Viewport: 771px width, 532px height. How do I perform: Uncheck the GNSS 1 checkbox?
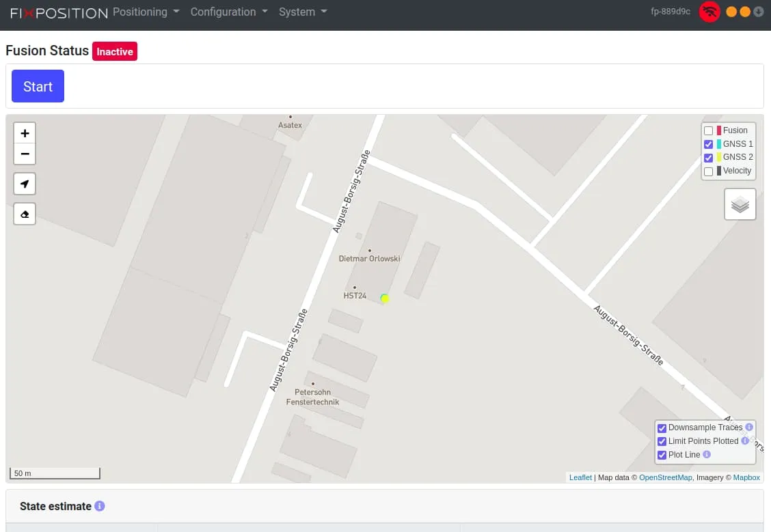coord(708,144)
